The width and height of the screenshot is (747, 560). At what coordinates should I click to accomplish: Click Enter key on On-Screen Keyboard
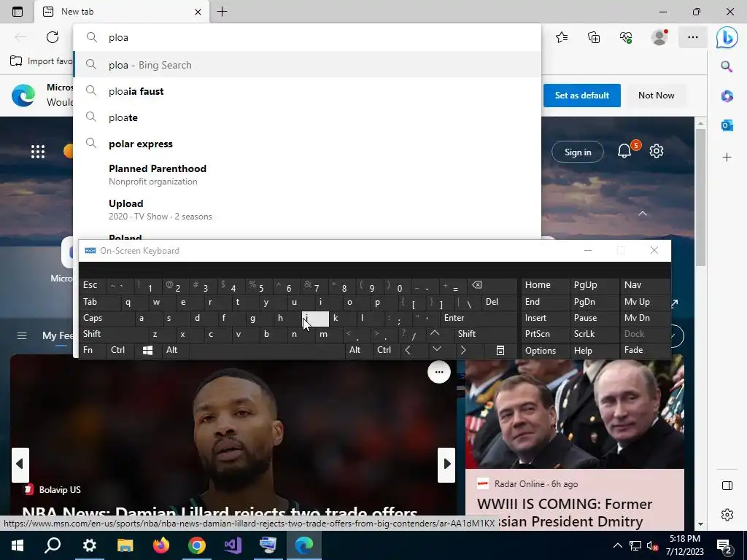(479, 318)
